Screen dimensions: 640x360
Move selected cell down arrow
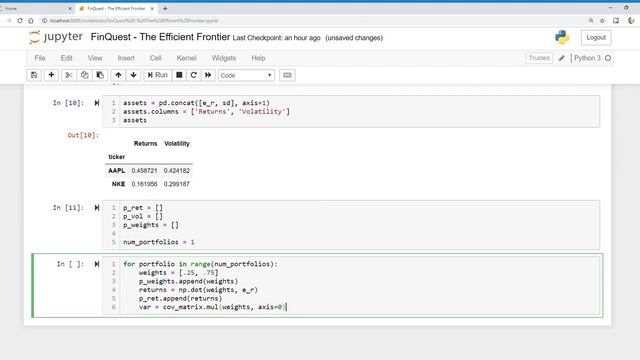click(x=133, y=75)
